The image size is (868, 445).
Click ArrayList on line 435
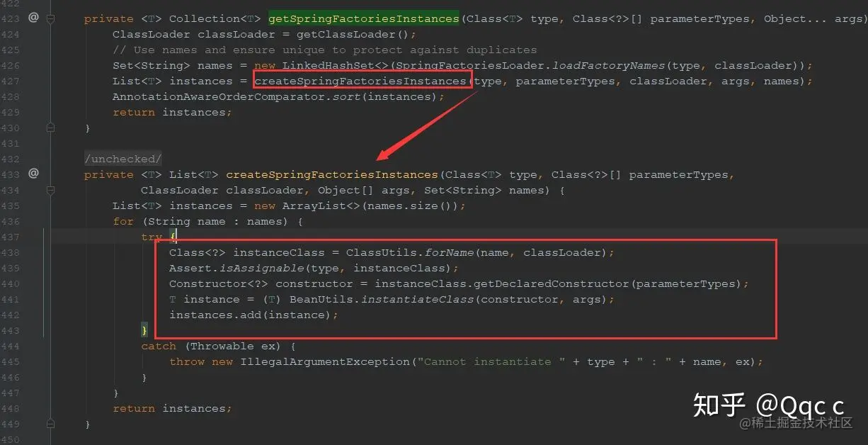(x=314, y=205)
